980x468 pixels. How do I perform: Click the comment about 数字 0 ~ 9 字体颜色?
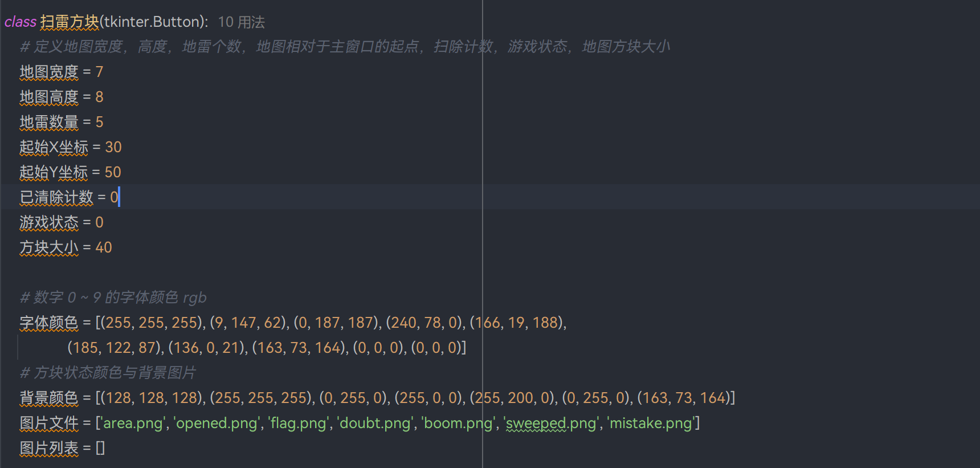[113, 298]
